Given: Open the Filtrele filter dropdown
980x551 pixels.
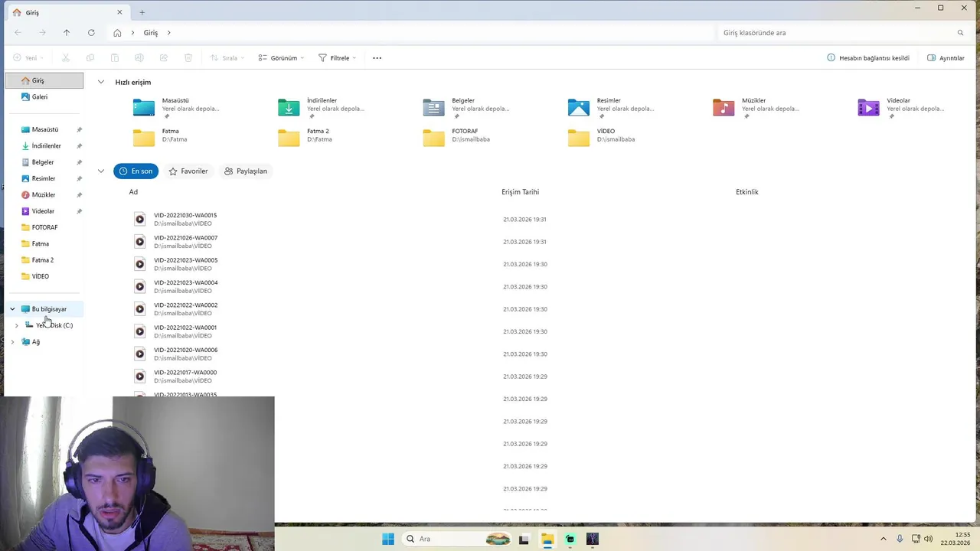Looking at the screenshot, I should tap(338, 58).
